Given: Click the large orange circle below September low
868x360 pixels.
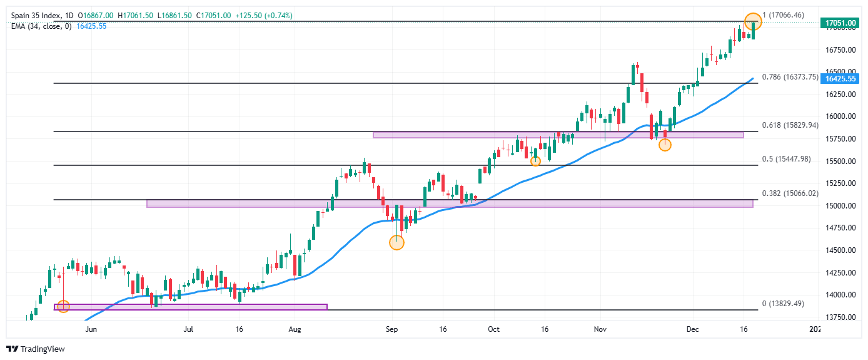Looking at the screenshot, I should (x=396, y=242).
